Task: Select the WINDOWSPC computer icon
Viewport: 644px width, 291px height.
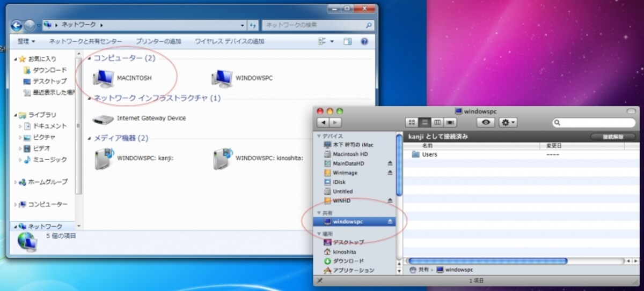Action: click(222, 78)
